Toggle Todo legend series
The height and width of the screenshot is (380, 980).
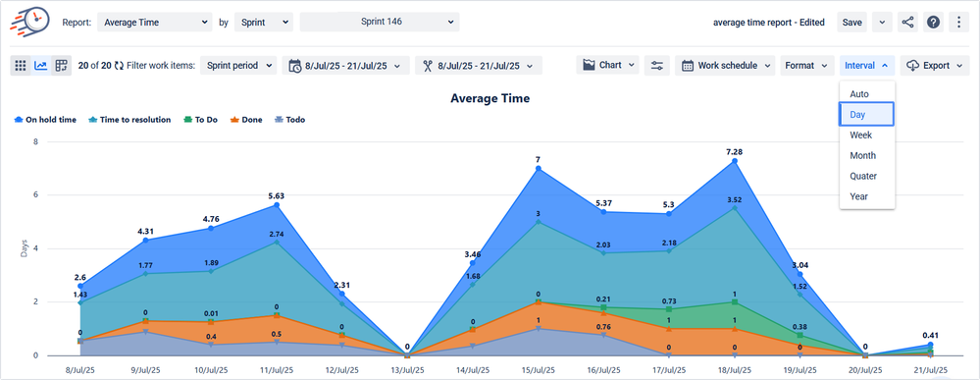(x=290, y=120)
